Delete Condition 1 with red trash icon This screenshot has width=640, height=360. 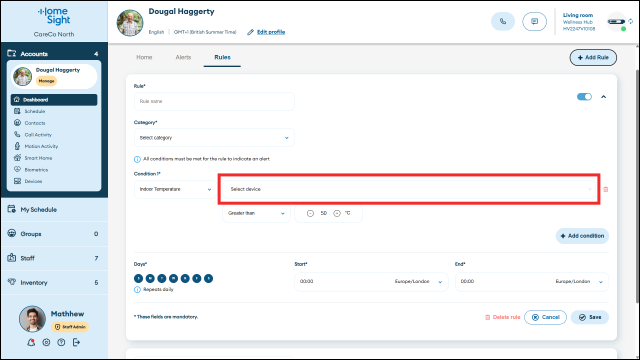point(606,189)
